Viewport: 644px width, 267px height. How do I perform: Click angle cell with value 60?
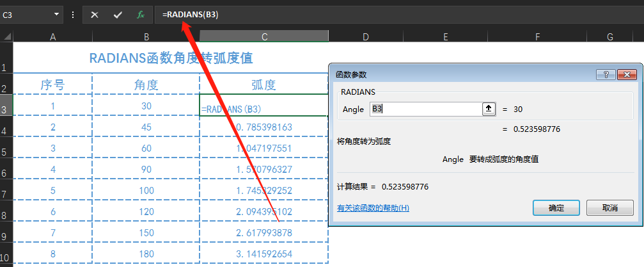[x=146, y=148]
